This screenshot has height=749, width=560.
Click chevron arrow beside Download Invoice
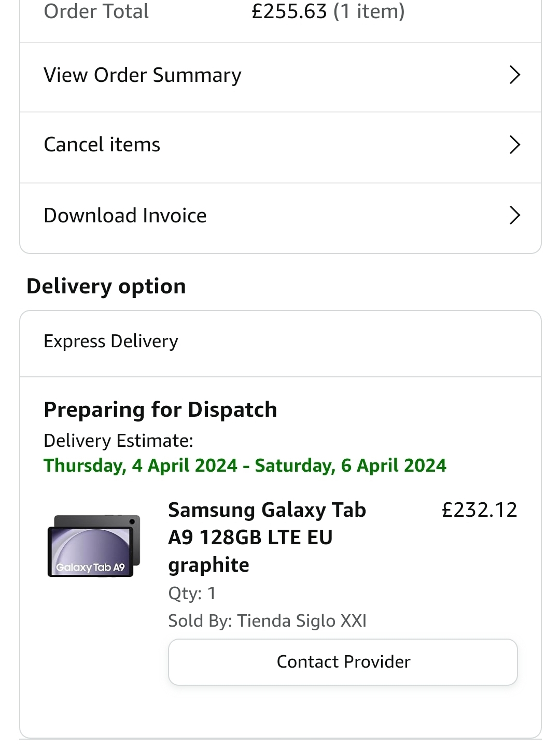[514, 216]
